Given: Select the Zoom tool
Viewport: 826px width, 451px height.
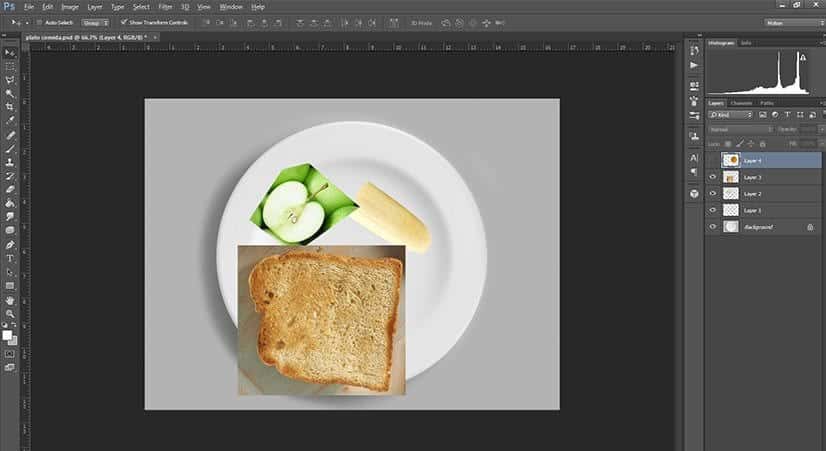Looking at the screenshot, I should pos(10,314).
